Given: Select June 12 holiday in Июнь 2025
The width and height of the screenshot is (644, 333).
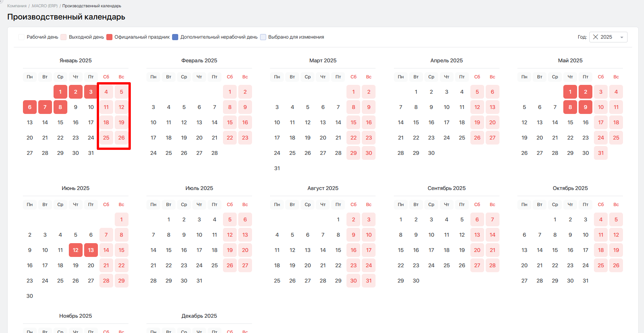Looking at the screenshot, I should 76,250.
